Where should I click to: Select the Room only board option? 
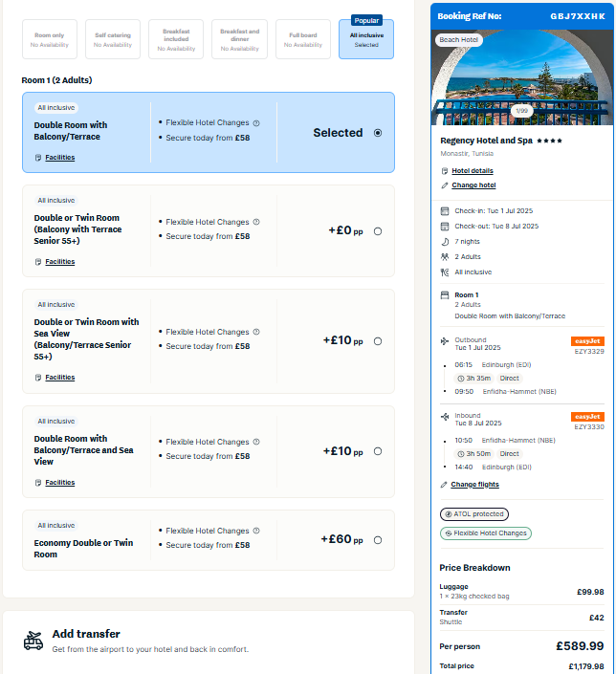tap(50, 39)
